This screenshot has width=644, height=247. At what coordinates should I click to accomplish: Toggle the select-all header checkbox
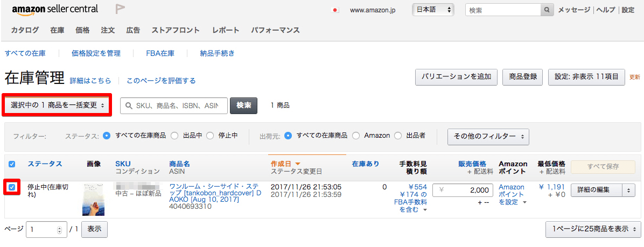[12, 164]
